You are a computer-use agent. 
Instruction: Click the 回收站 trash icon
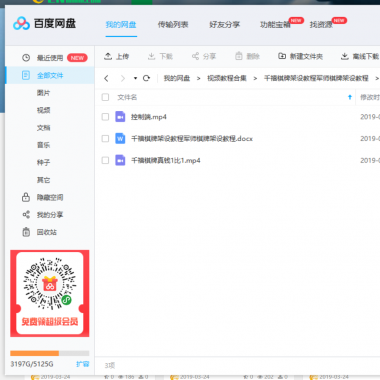(x=26, y=232)
